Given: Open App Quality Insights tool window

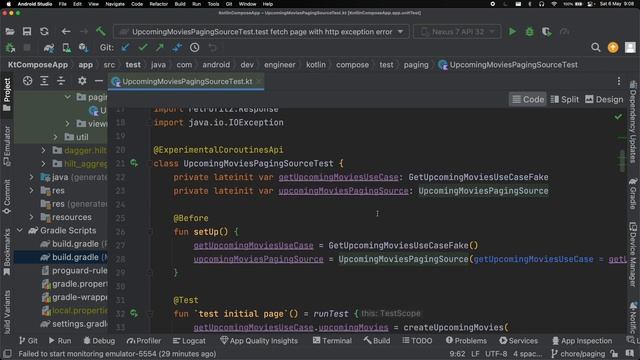Looking at the screenshot, I should 259,340.
